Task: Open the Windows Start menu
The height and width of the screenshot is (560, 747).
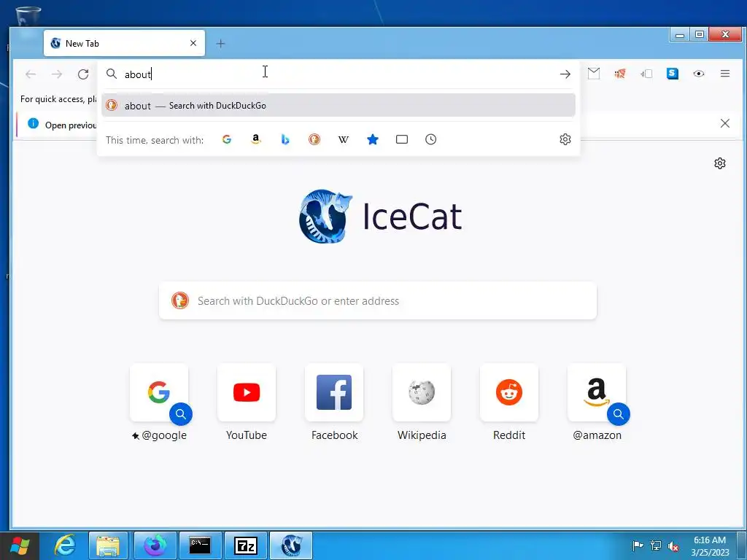Action: point(19,545)
